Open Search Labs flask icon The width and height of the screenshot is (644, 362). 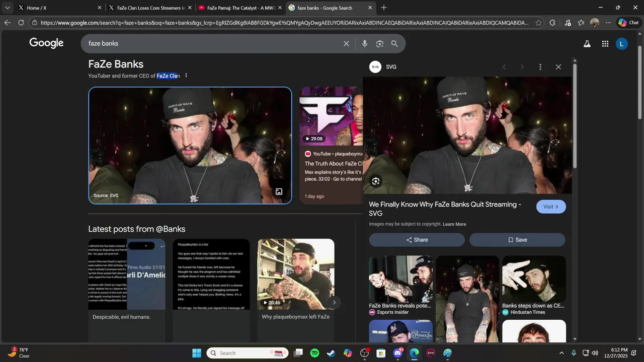pyautogui.click(x=587, y=44)
